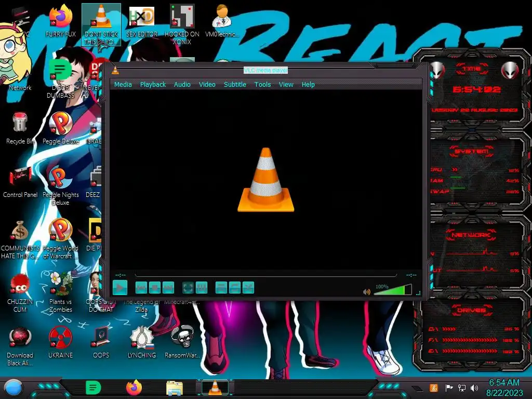Image resolution: width=532 pixels, height=399 pixels.
Task: Click the VLC window resize grip
Action: pyautogui.click(x=418, y=293)
